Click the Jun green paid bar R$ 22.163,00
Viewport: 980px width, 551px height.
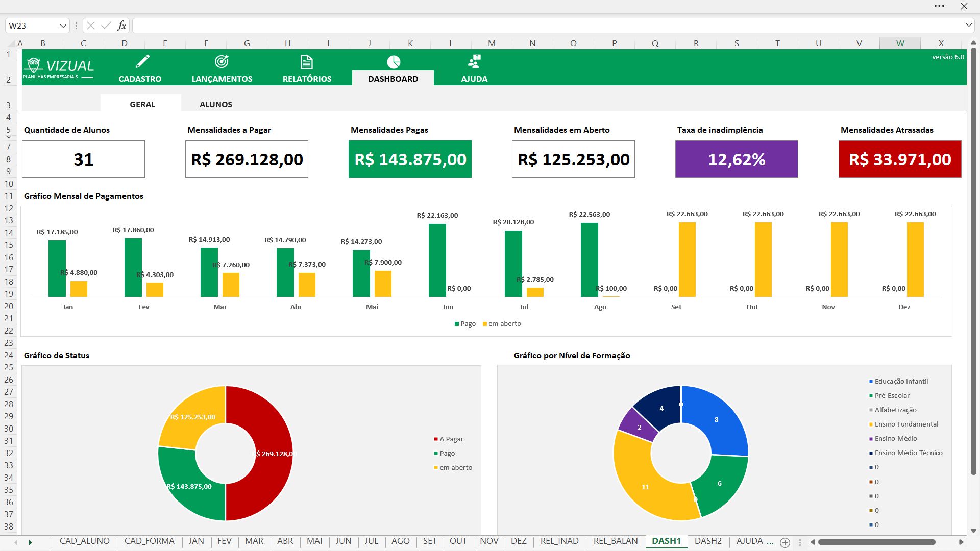click(437, 260)
